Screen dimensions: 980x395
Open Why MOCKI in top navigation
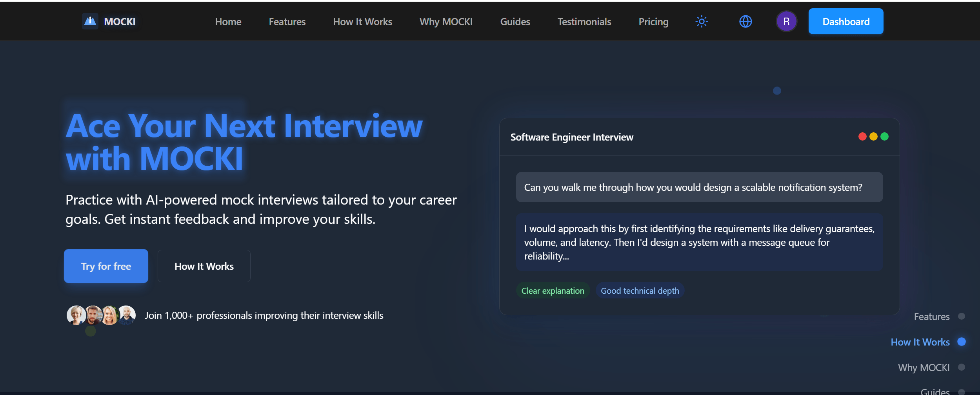446,22
